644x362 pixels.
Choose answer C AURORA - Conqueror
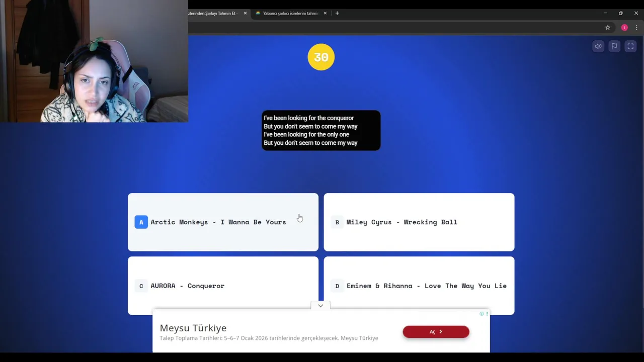(223, 286)
